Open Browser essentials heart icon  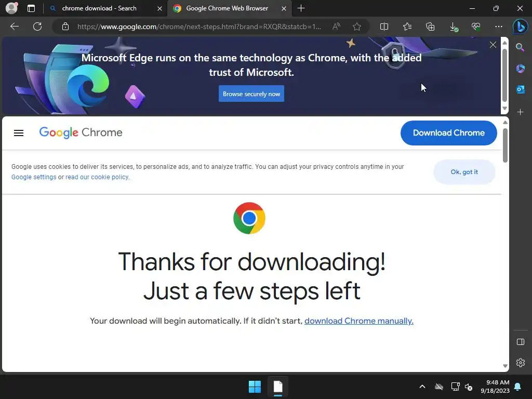476,26
